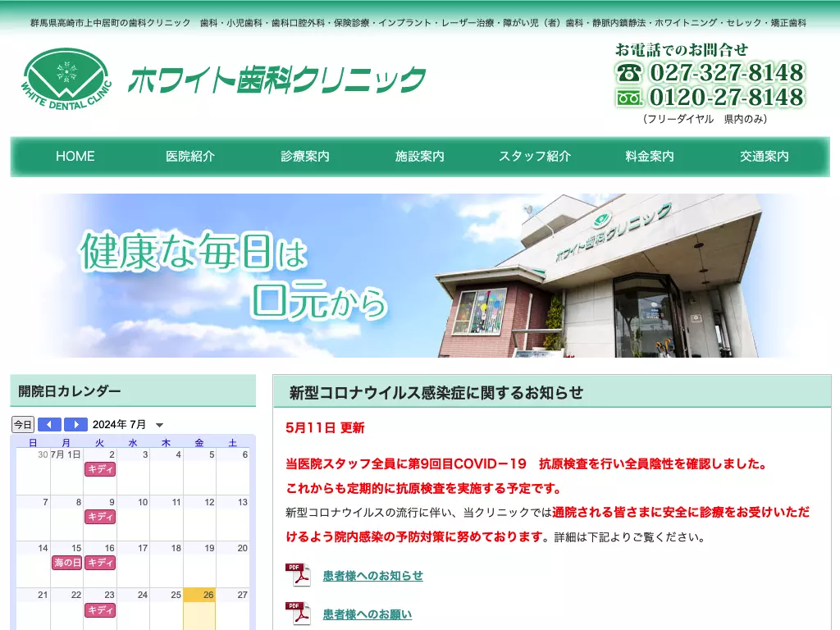This screenshot has height=630, width=840.
Task: Click the 今日 calendar button
Action: 23,425
